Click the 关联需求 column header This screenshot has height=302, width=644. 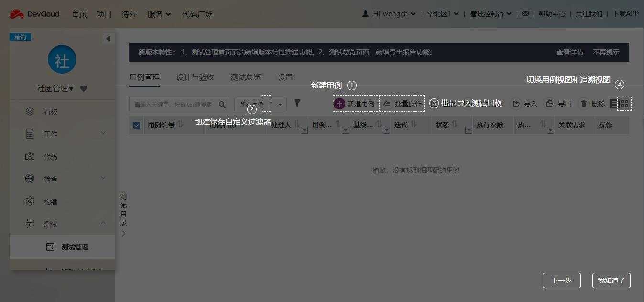pos(572,125)
